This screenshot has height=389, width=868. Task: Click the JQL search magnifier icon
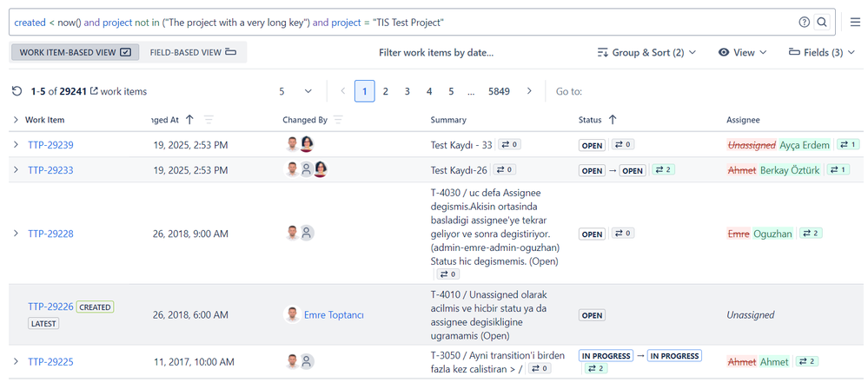(x=822, y=22)
